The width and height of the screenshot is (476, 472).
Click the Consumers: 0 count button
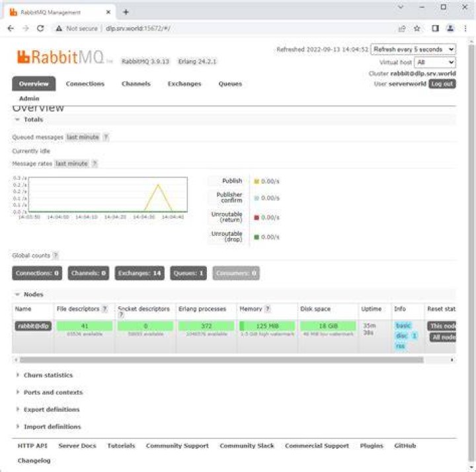point(236,273)
